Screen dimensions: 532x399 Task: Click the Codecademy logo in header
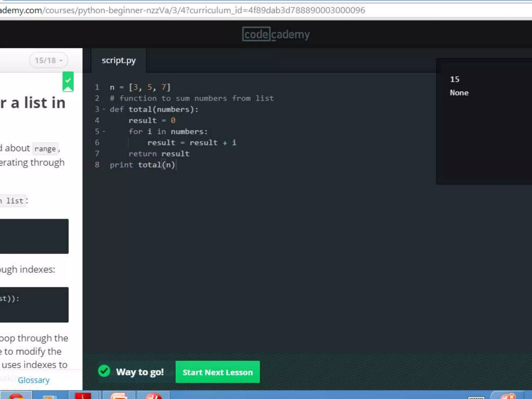click(276, 34)
